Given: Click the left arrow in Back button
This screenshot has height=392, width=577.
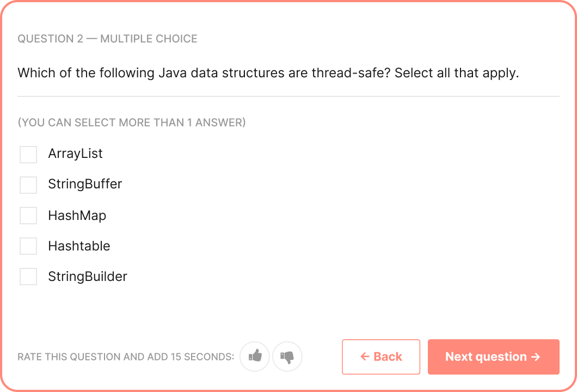Looking at the screenshot, I should pos(365,356).
